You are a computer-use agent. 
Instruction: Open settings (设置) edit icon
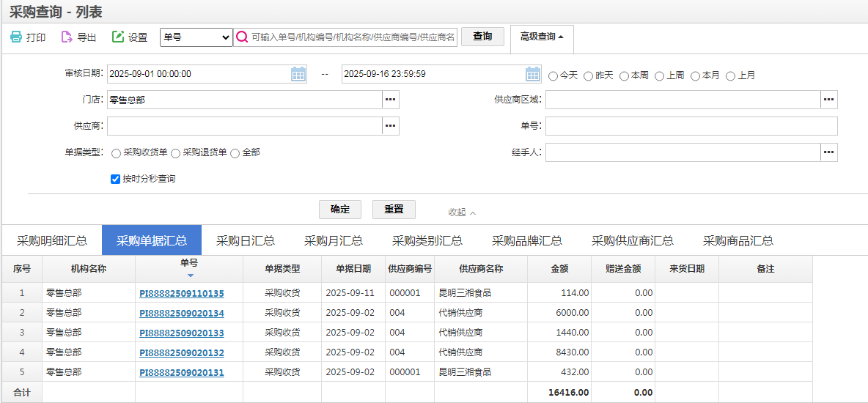(118, 37)
